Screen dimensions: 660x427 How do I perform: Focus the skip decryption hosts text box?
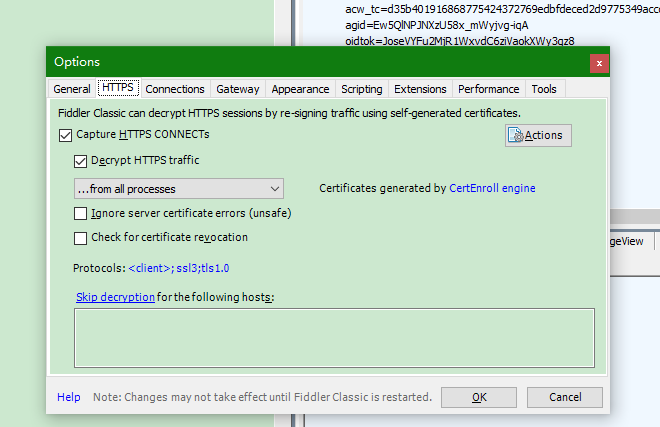coord(334,338)
